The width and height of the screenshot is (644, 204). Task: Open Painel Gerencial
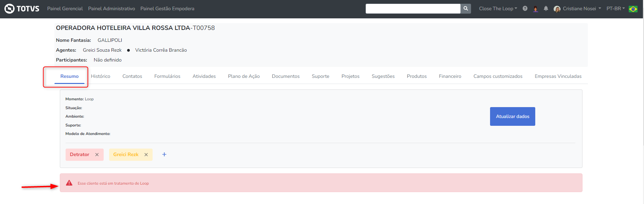click(65, 8)
